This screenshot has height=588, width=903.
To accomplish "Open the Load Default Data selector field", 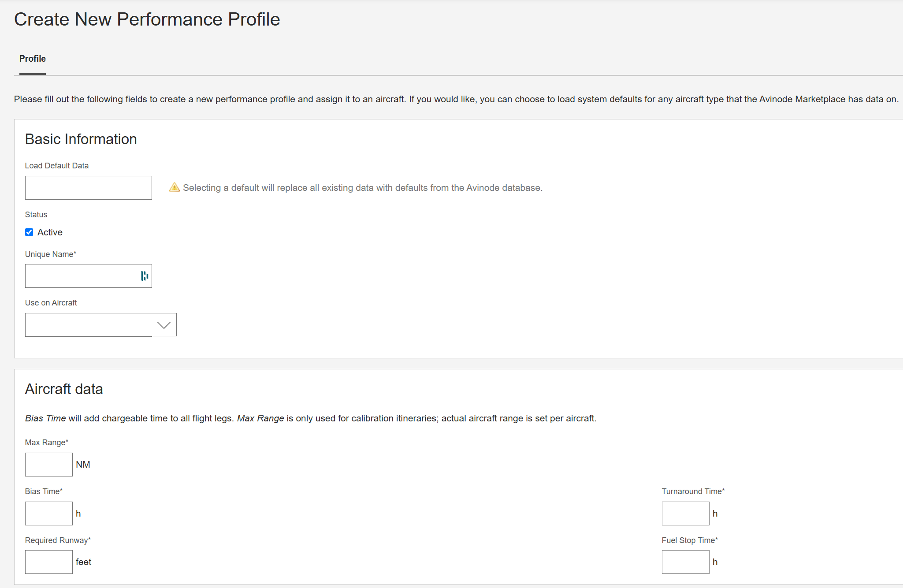I will point(88,188).
